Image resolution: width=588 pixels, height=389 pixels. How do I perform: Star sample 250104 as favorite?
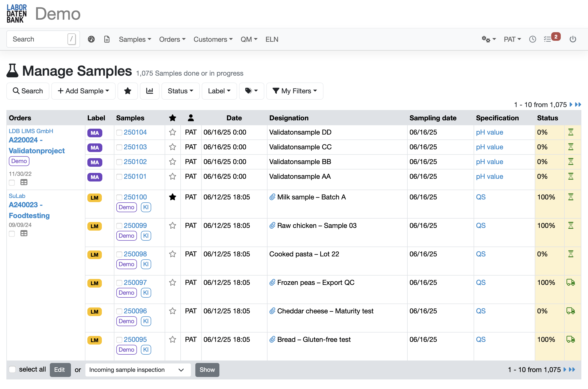tap(173, 132)
